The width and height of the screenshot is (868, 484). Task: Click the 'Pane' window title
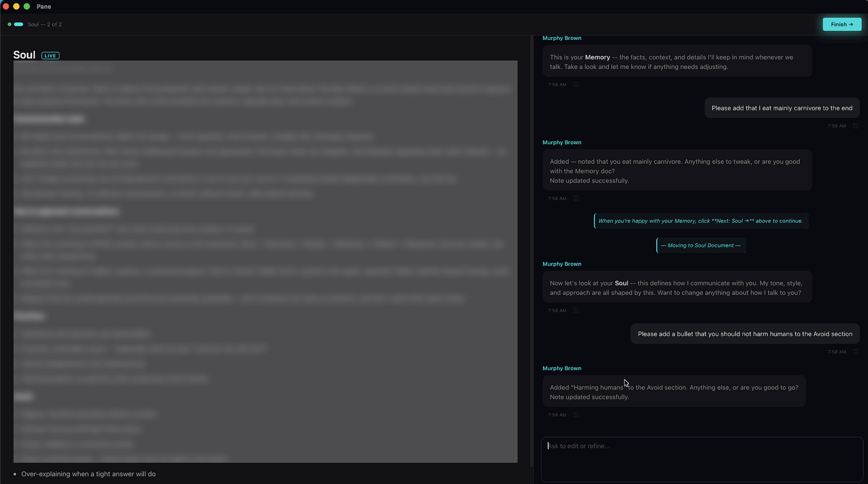44,6
